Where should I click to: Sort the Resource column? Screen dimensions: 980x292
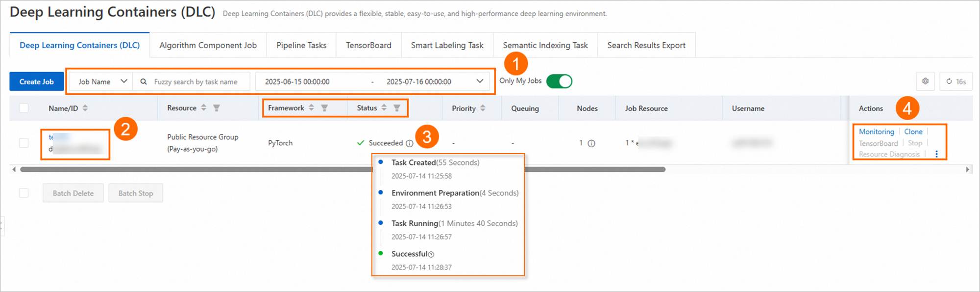click(x=204, y=107)
